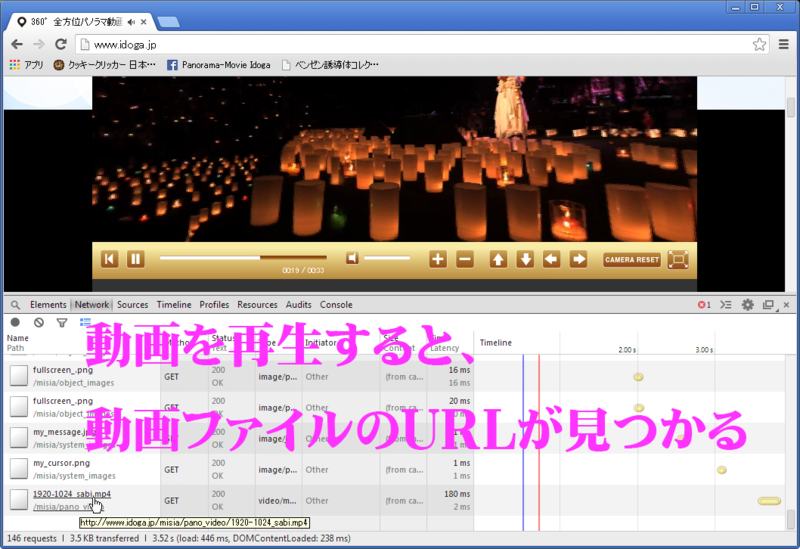Open the クッキークリッカー bookmark
The image size is (800, 549).
[105, 65]
